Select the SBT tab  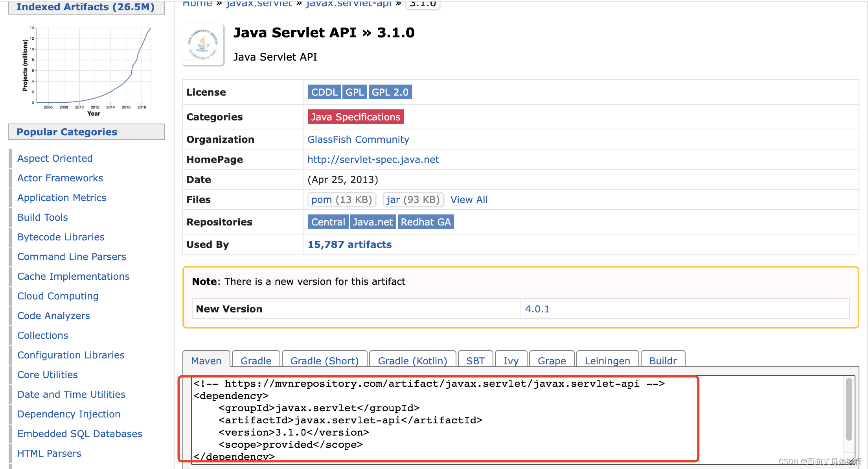pos(475,360)
